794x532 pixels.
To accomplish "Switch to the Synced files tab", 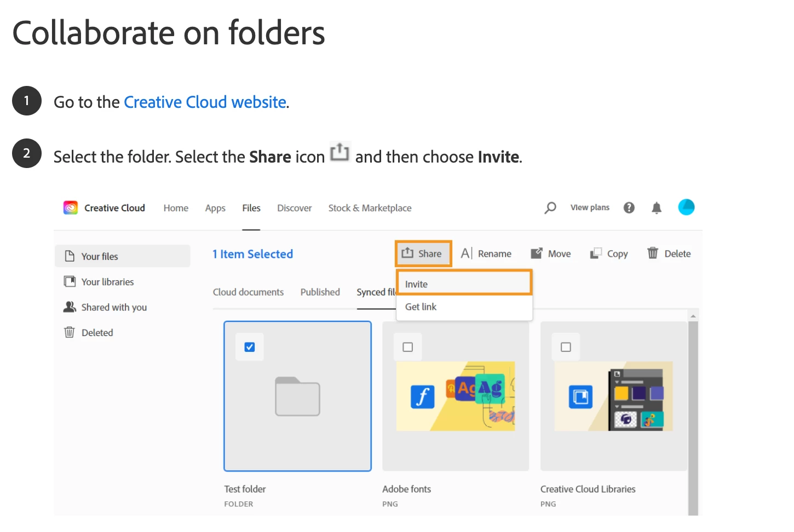I will 376,292.
